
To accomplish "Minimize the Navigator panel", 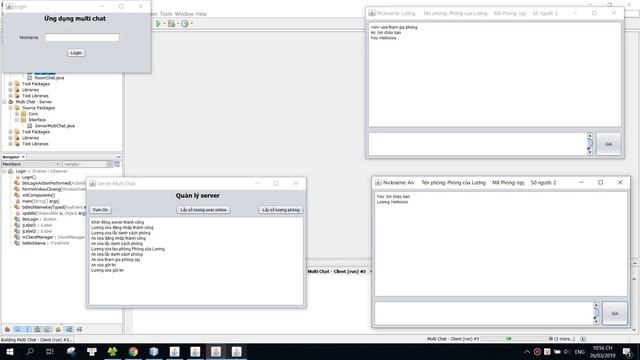I will coord(118,157).
